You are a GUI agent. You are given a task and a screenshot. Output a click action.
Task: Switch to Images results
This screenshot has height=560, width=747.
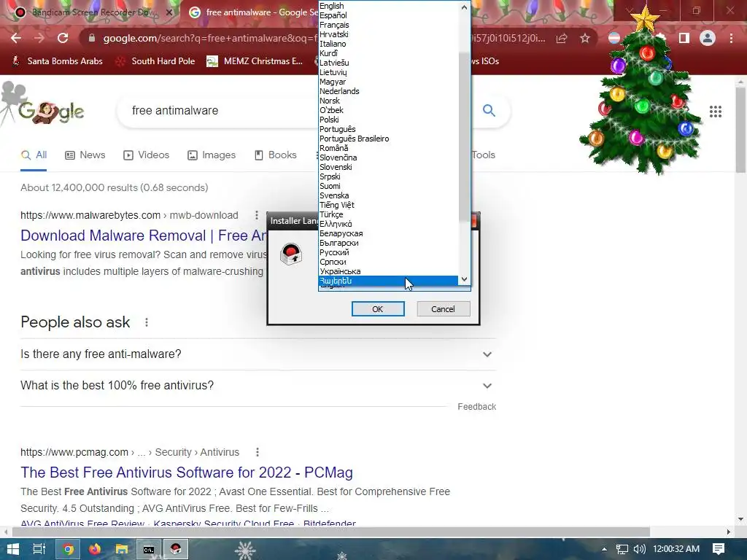click(x=212, y=155)
